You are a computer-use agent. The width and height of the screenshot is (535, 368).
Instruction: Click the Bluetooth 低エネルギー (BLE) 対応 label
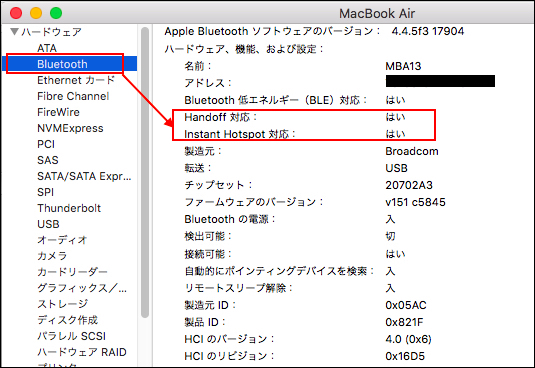pyautogui.click(x=276, y=100)
